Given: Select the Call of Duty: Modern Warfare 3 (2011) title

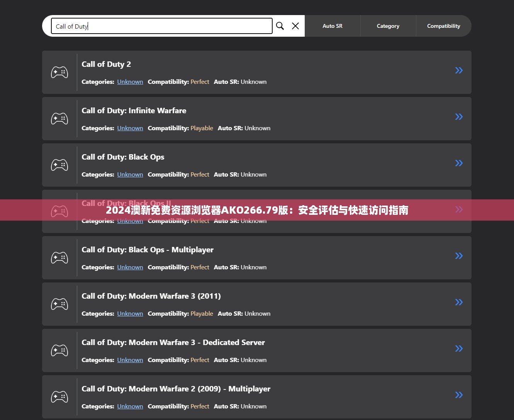Looking at the screenshot, I should [x=151, y=296].
